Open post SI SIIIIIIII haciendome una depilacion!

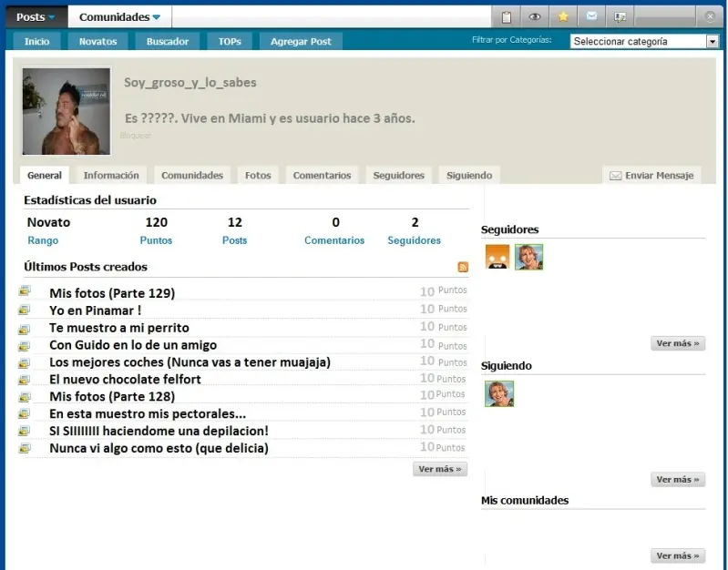pos(159,431)
